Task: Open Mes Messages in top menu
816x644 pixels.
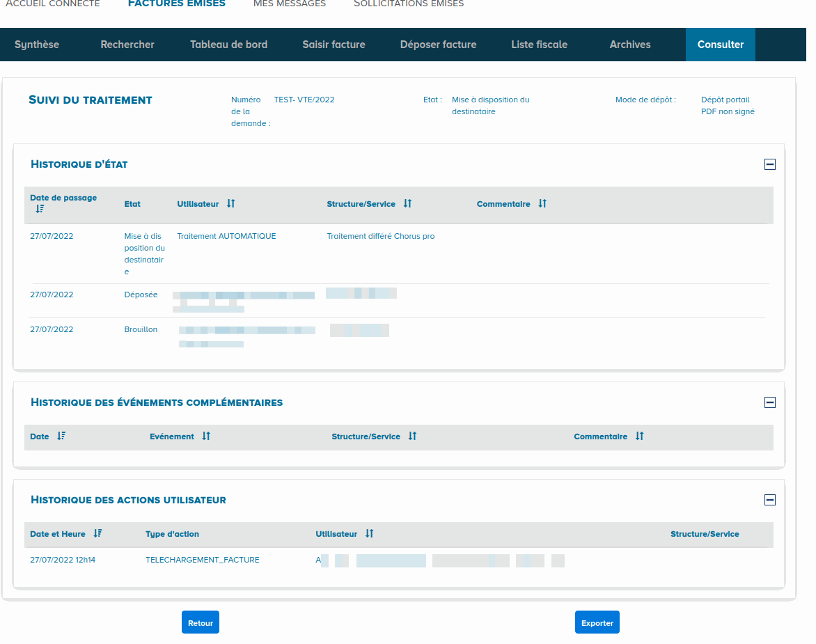Action: (x=290, y=4)
